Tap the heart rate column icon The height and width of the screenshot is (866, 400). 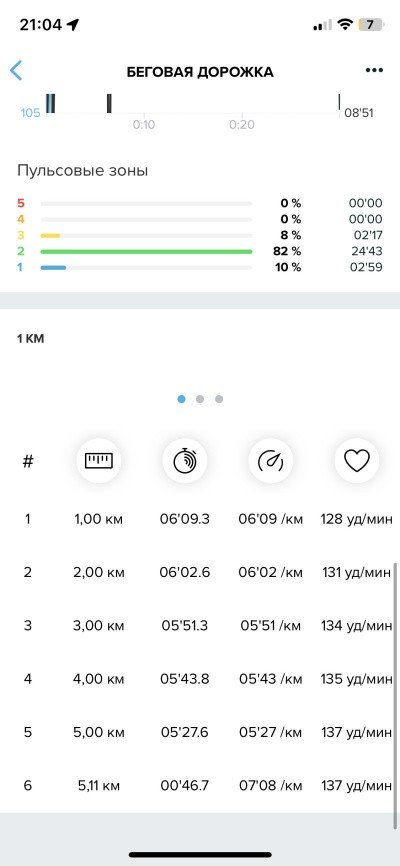(357, 461)
